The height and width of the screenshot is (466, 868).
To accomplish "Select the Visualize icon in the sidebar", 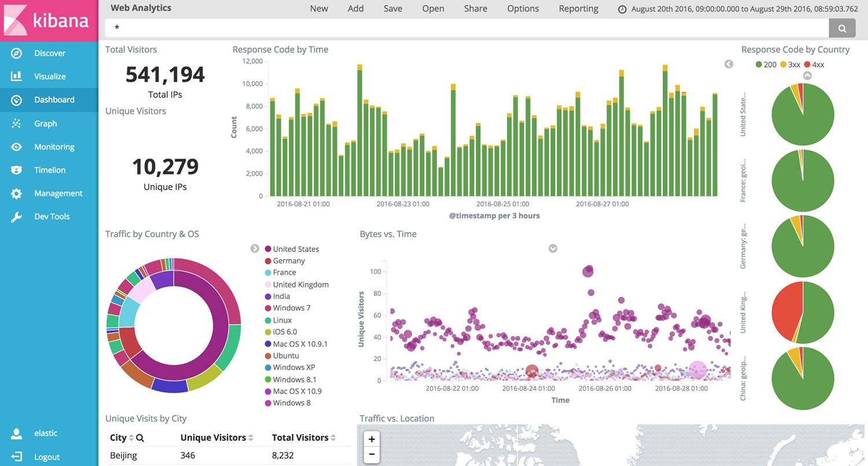I will click(x=16, y=76).
